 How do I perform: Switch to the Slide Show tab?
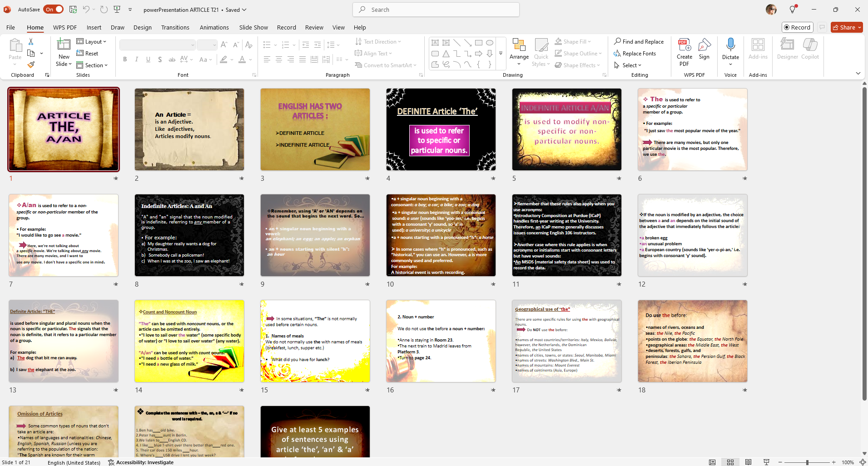[253, 27]
